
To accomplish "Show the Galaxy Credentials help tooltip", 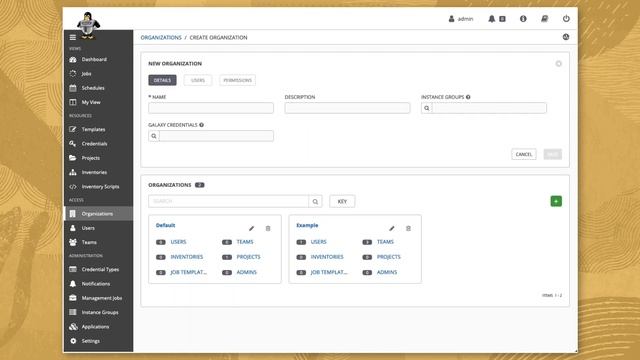I will pyautogui.click(x=201, y=125).
